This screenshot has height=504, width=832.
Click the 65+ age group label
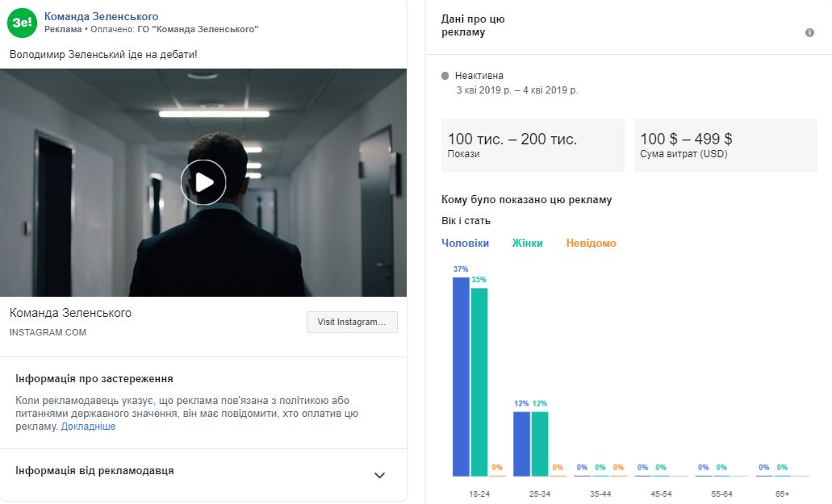point(780,493)
